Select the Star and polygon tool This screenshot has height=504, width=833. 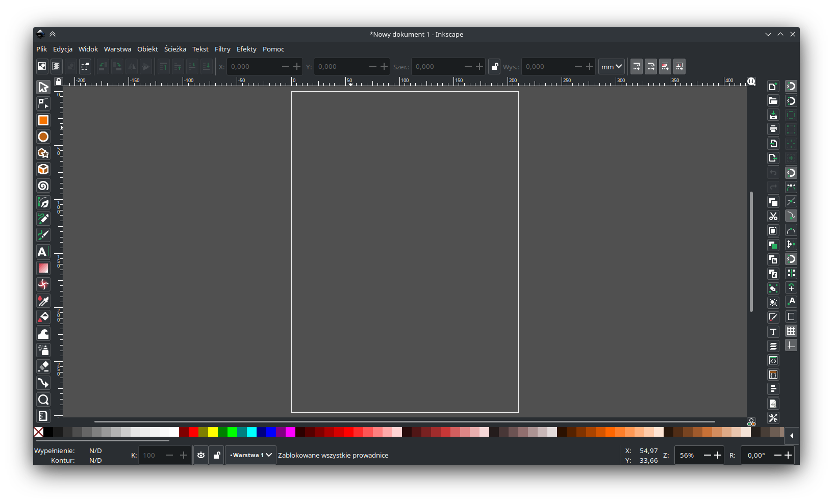tap(43, 153)
